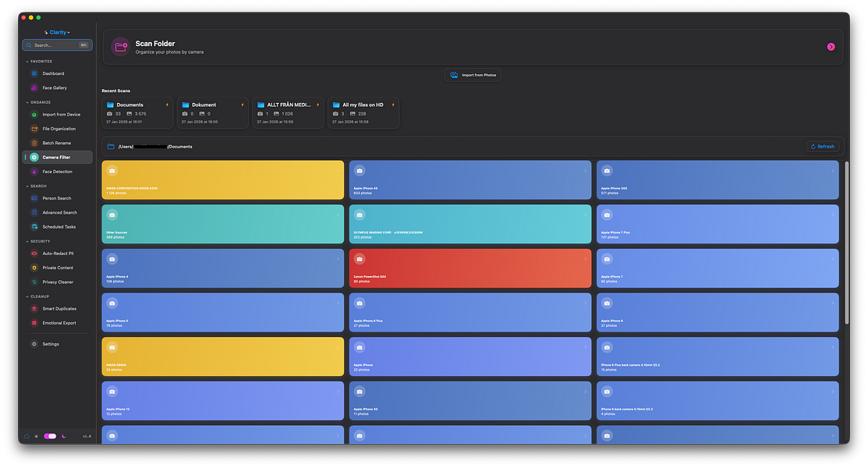Collapse the ORGANIZE sidebar section
Image resolution: width=868 pixels, height=468 pixels.
(x=27, y=102)
